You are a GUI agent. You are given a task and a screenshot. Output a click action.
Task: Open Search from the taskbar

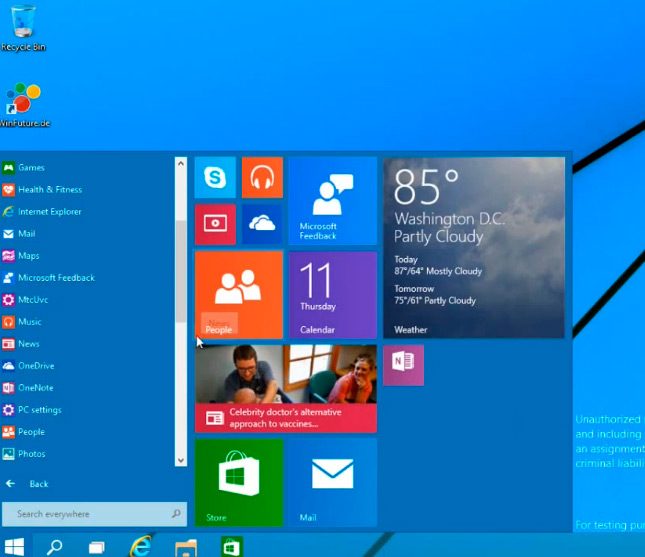[x=54, y=547]
